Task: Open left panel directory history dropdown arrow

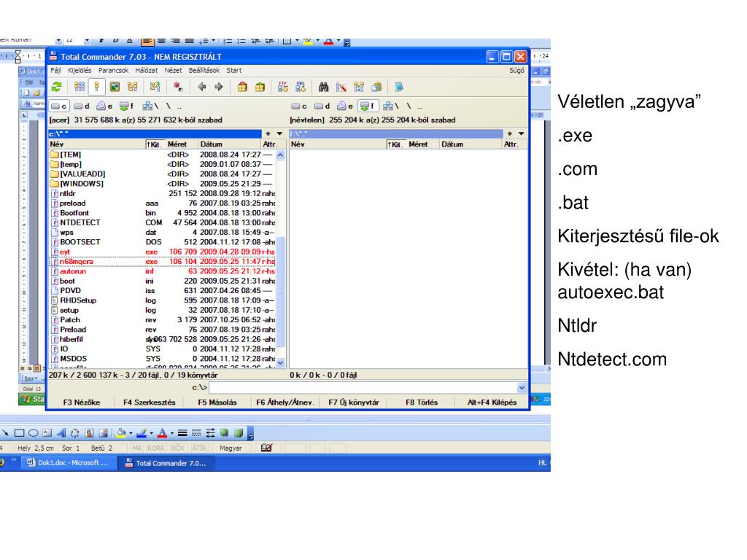Action: click(x=279, y=134)
